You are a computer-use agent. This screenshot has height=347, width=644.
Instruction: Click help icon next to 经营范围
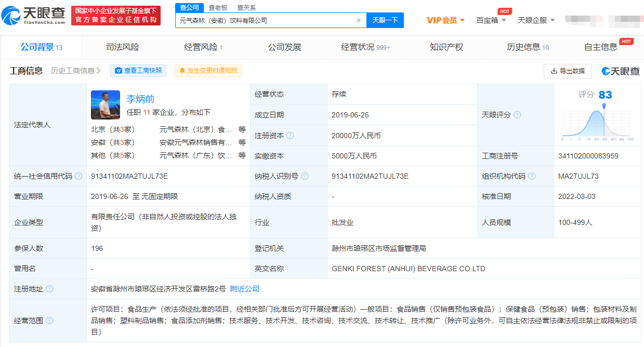click(x=49, y=321)
